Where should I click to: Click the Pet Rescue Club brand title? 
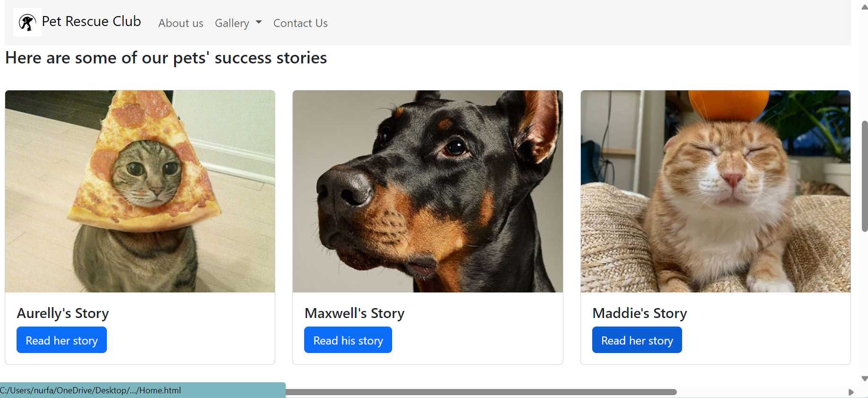pyautogui.click(x=91, y=21)
